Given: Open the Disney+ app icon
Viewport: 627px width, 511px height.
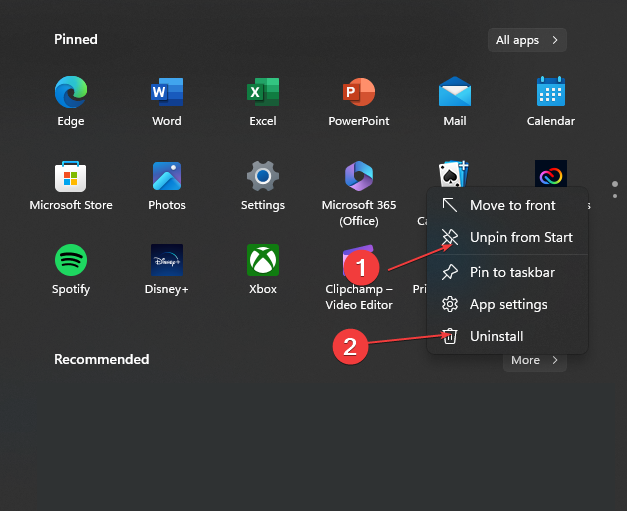Looking at the screenshot, I should click(x=166, y=261).
